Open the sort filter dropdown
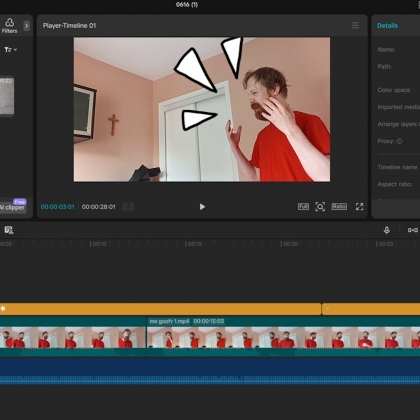420x420 pixels. click(11, 50)
